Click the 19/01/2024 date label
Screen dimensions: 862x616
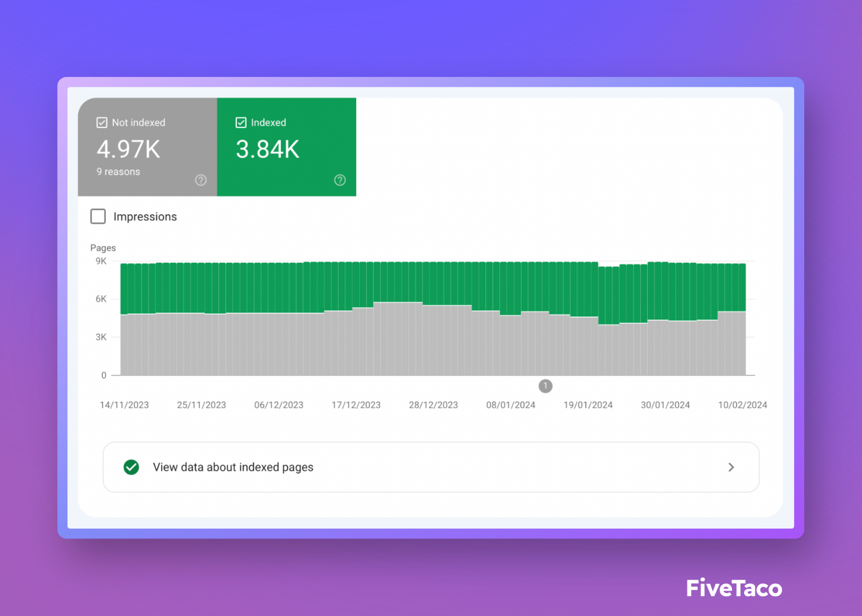(588, 405)
